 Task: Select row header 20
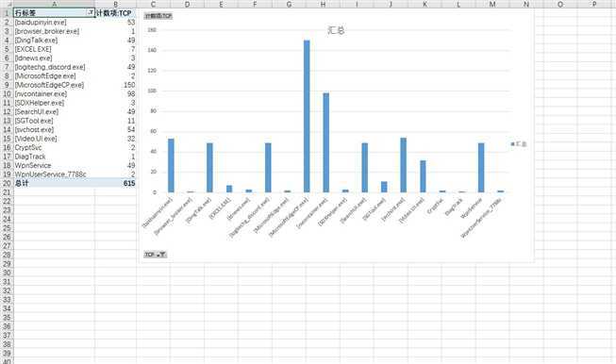click(x=7, y=183)
